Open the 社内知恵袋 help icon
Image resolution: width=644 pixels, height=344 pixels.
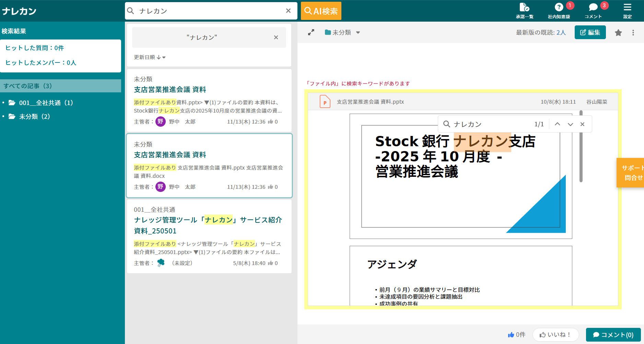point(559,10)
